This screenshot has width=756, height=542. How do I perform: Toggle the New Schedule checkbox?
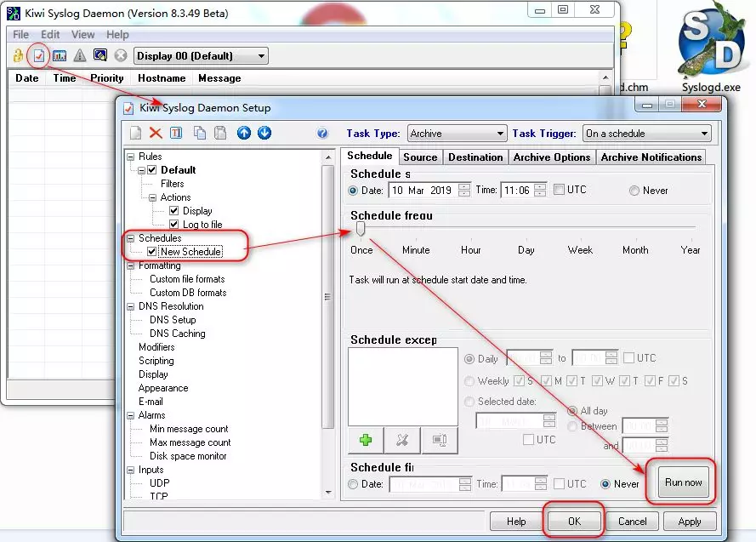point(152,251)
